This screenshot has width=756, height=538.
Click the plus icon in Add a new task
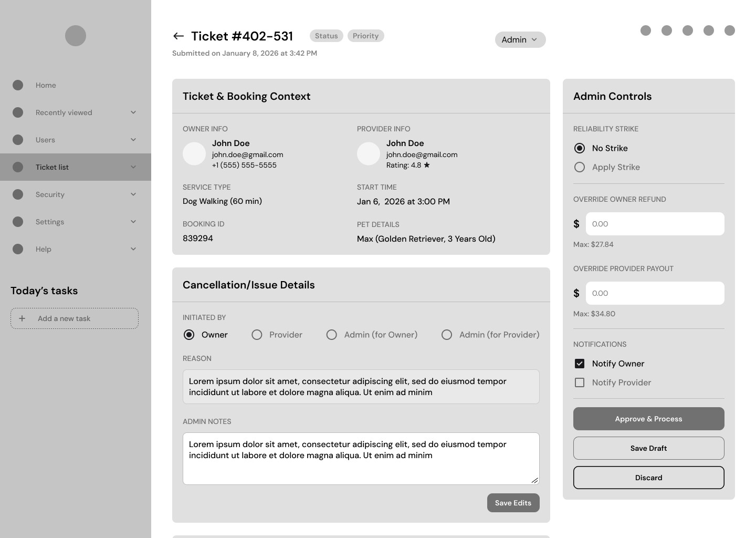pos(22,318)
